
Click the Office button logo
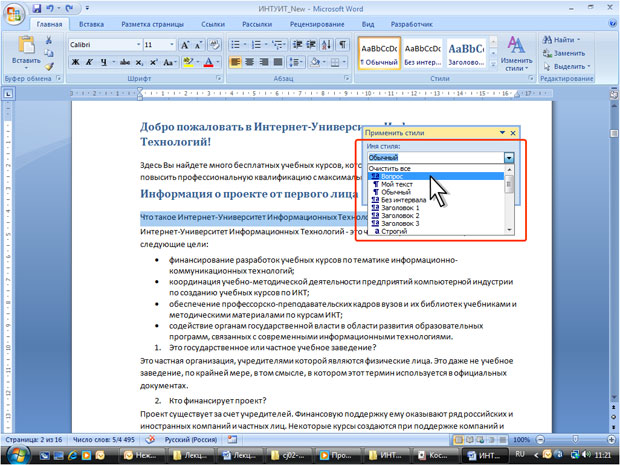point(14,13)
